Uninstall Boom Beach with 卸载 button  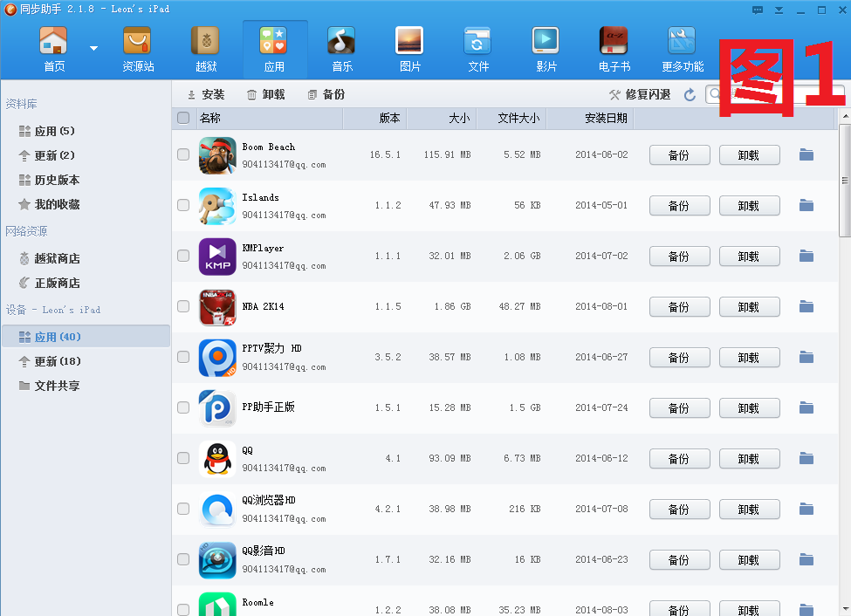click(x=750, y=155)
